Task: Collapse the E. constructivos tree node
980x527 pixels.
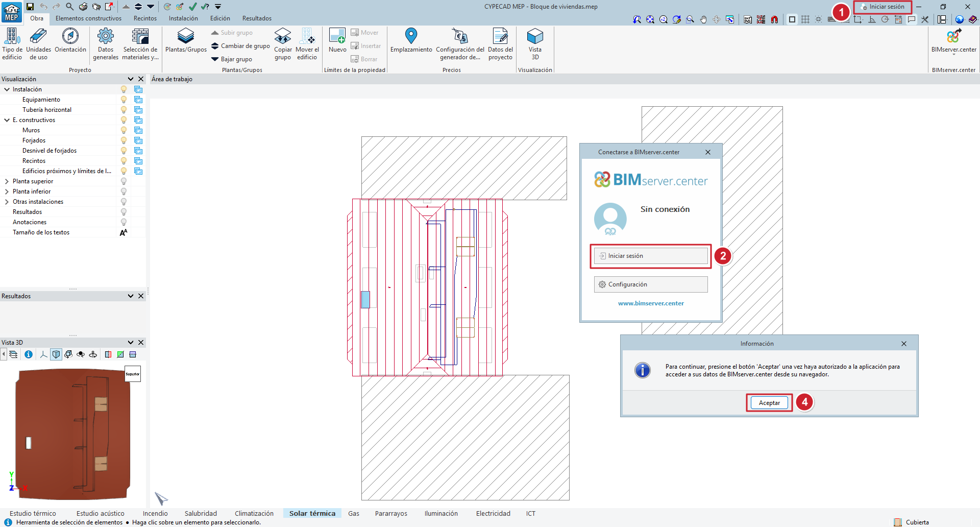Action: tap(7, 120)
